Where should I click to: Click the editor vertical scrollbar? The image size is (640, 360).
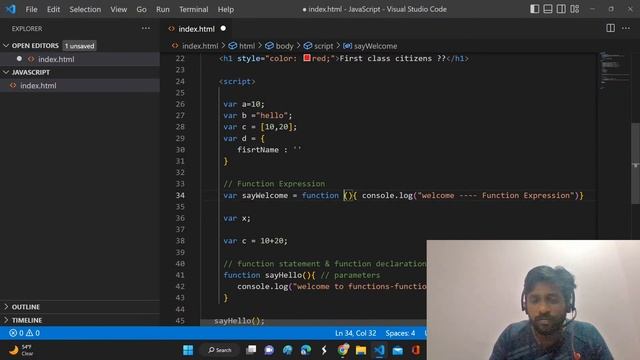pyautogui.click(x=636, y=163)
